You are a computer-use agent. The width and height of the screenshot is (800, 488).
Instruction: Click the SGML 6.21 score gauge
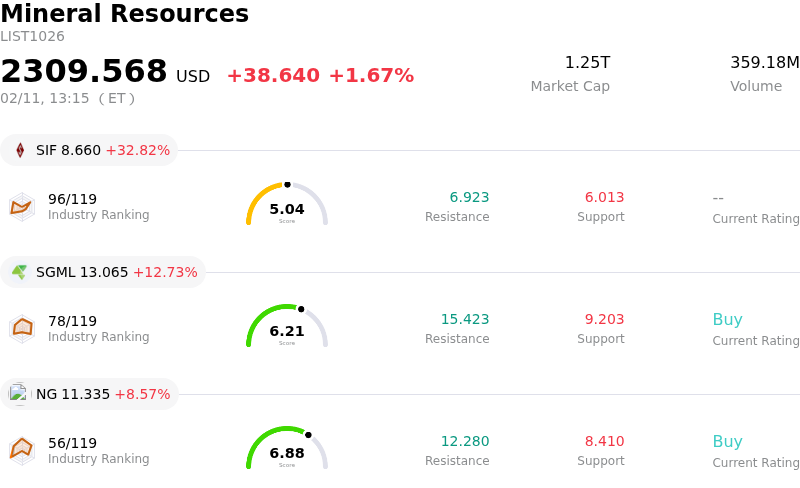[x=287, y=327]
